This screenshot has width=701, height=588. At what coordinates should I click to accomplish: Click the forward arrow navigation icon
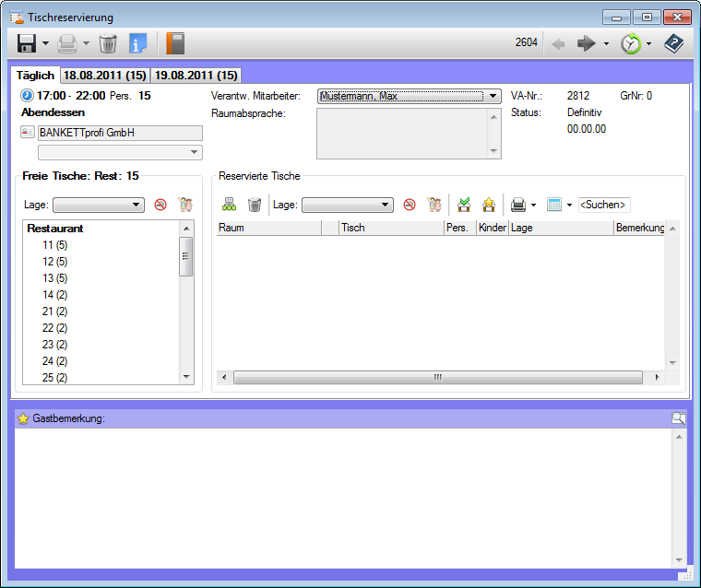[586, 43]
